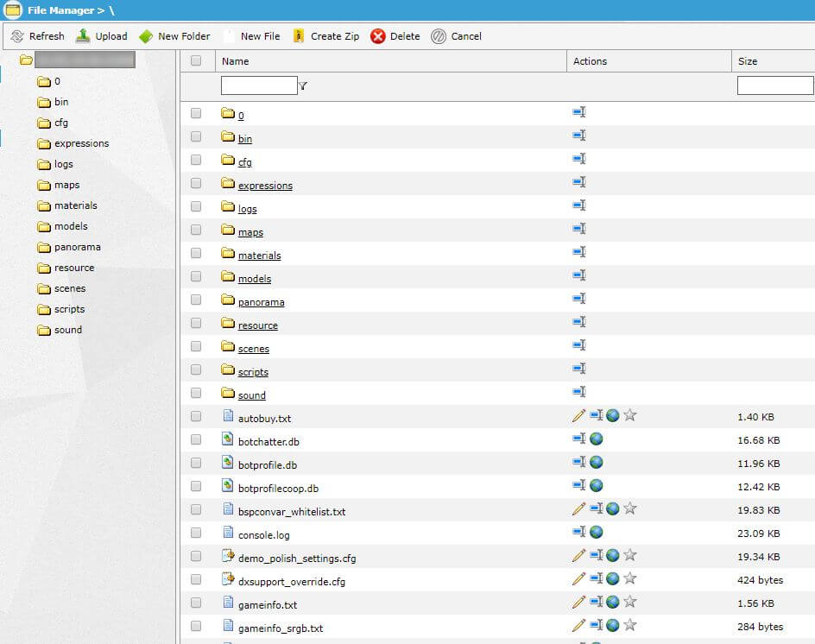Open the materials folder in the left tree

pos(75,205)
